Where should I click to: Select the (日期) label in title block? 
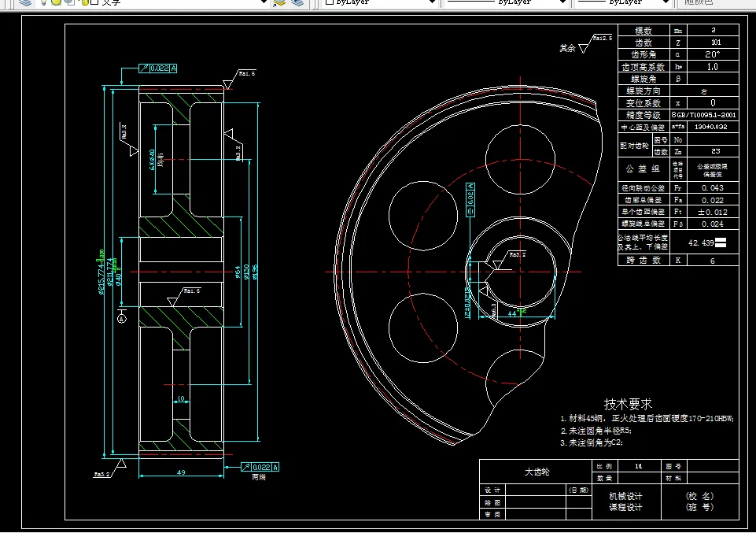(x=578, y=490)
